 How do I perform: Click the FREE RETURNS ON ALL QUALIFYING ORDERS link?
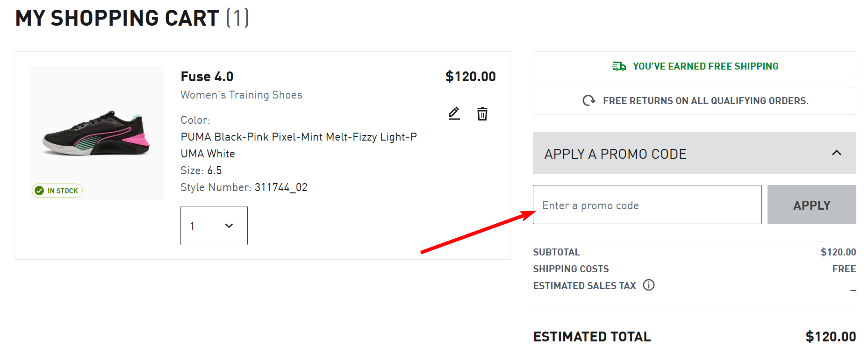(694, 100)
